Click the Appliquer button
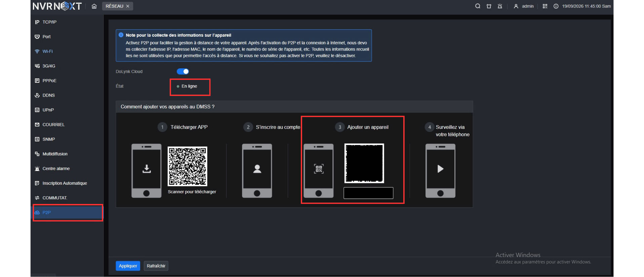The width and height of the screenshot is (644, 277). click(128, 266)
